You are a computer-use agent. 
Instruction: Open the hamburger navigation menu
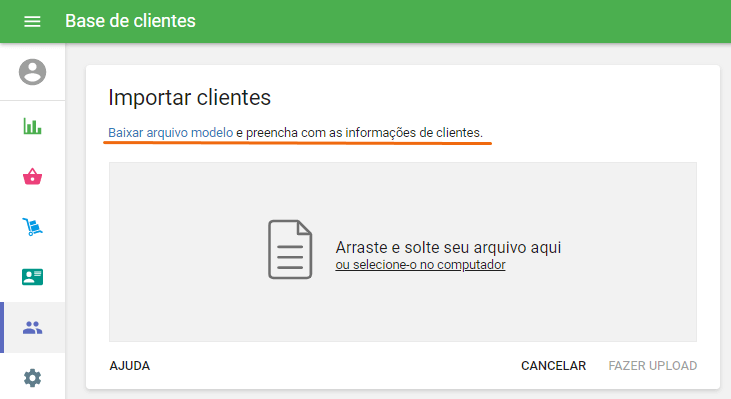32,21
